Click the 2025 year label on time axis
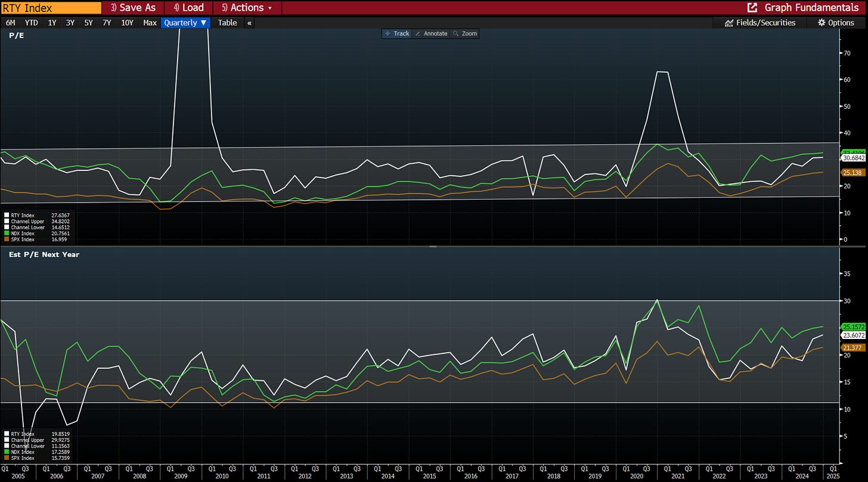This screenshot has height=482, width=868. pos(833,477)
